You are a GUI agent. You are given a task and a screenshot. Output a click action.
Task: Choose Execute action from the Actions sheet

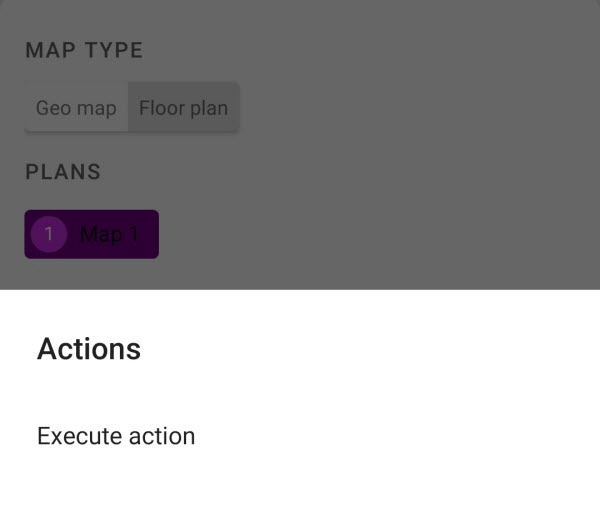click(x=116, y=436)
